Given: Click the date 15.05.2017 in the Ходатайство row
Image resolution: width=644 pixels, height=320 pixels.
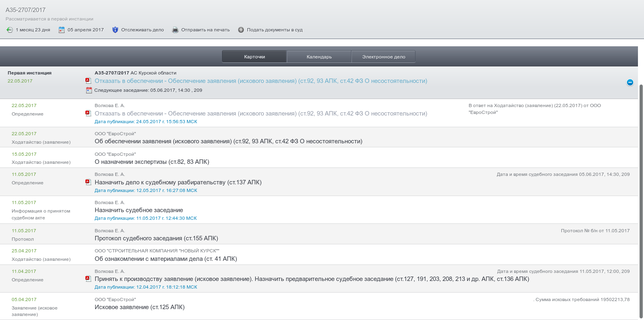Looking at the screenshot, I should pos(24,154).
